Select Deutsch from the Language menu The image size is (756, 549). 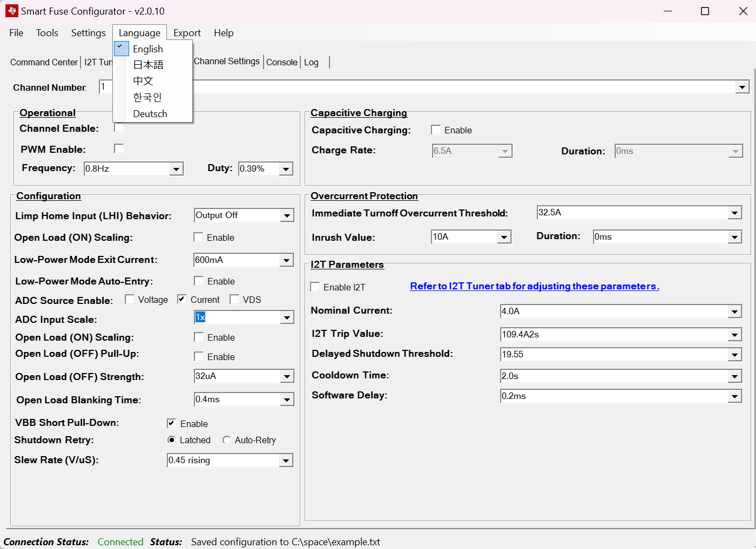tap(150, 114)
